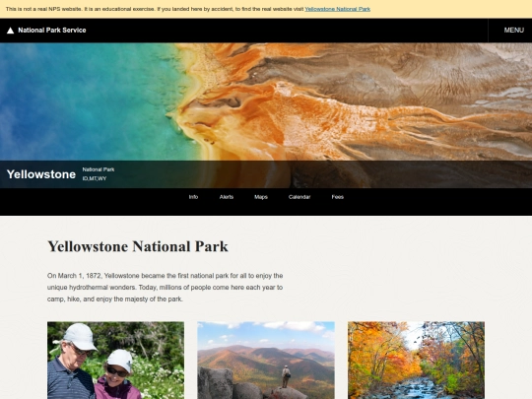
Task: Open the MENU button
Action: point(513,31)
